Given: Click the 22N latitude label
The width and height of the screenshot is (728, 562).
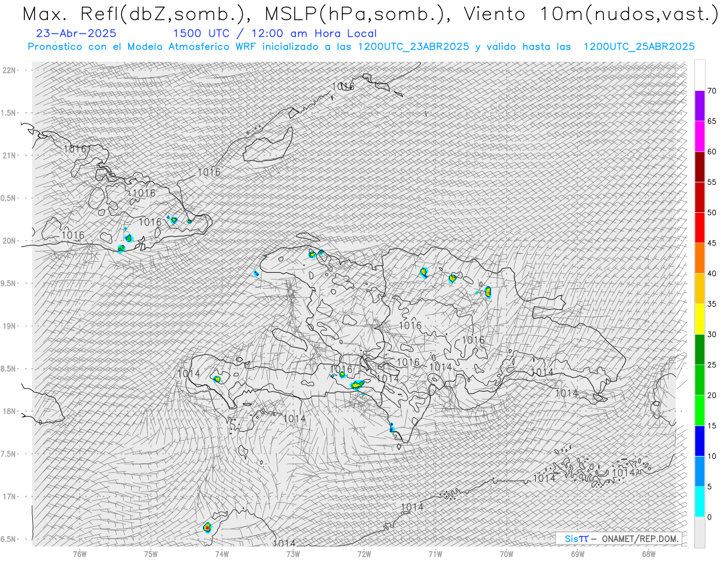Looking at the screenshot, I should point(10,70).
